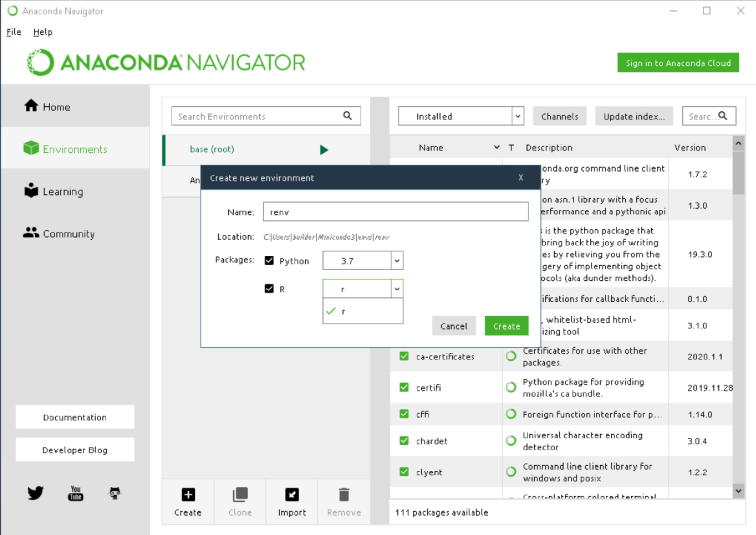Click the Clone environment icon
Screen dimensions: 756x535
(239, 494)
